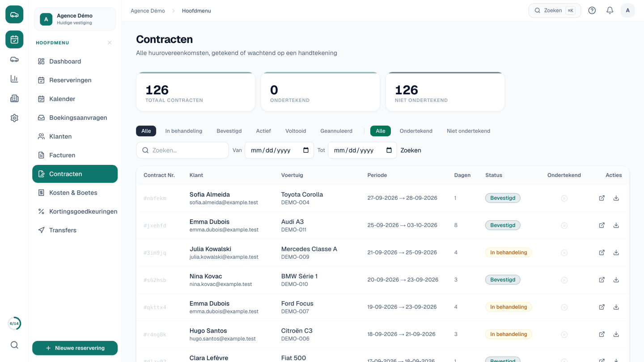
Task: Select the calendar-check icon in left rail
Action: (14, 39)
